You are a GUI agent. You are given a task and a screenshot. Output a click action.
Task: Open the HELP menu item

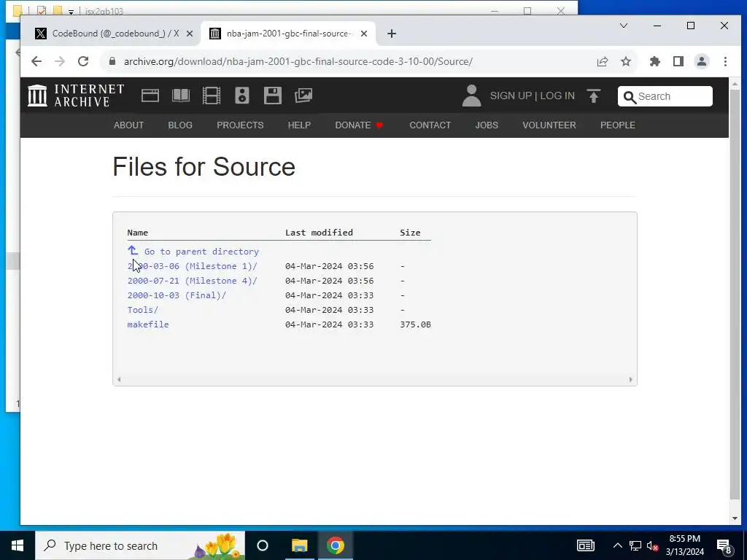click(x=299, y=125)
